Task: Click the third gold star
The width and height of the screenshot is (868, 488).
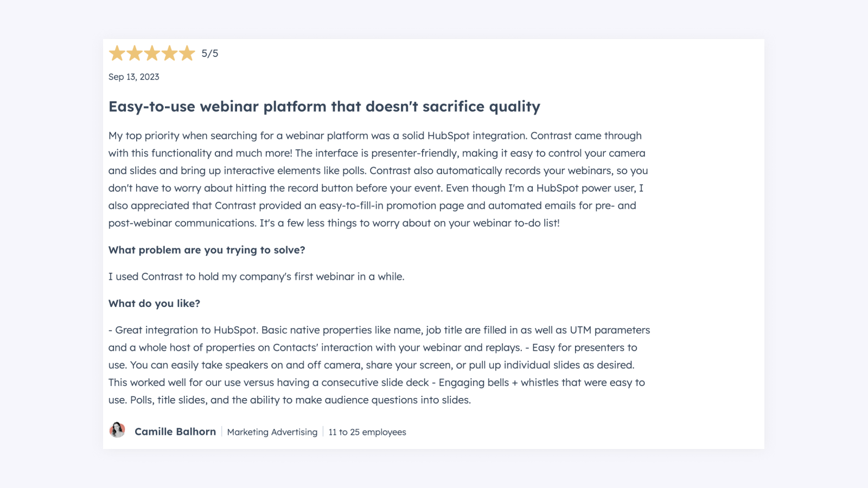Action: pyautogui.click(x=152, y=53)
